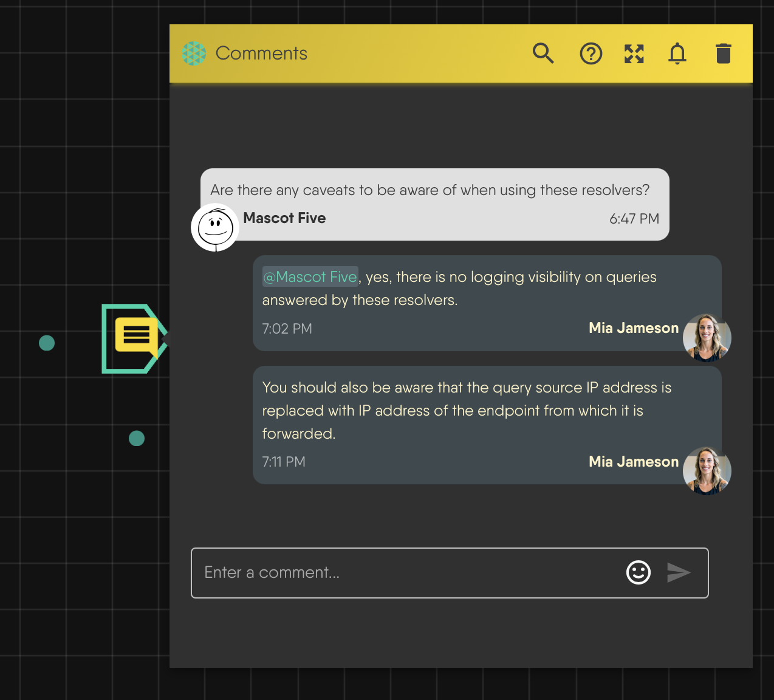Expand comments to fullscreen view
Image resolution: width=774 pixels, height=700 pixels.
click(x=634, y=53)
